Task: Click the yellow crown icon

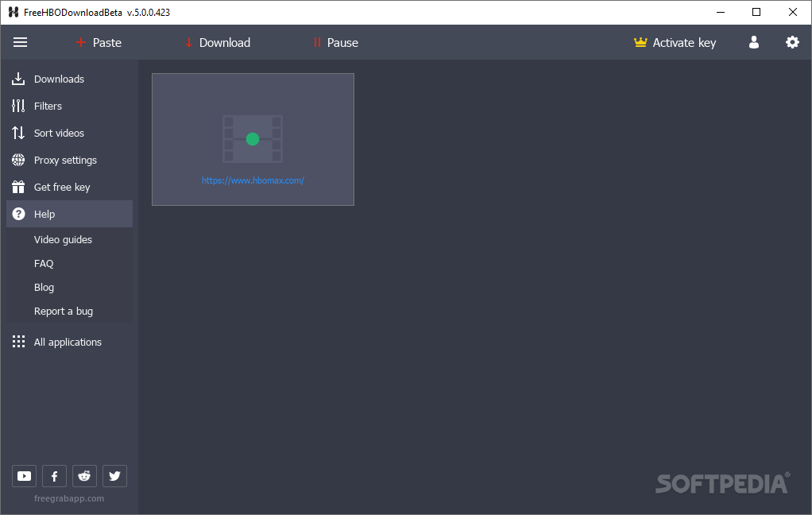Action: [x=640, y=42]
